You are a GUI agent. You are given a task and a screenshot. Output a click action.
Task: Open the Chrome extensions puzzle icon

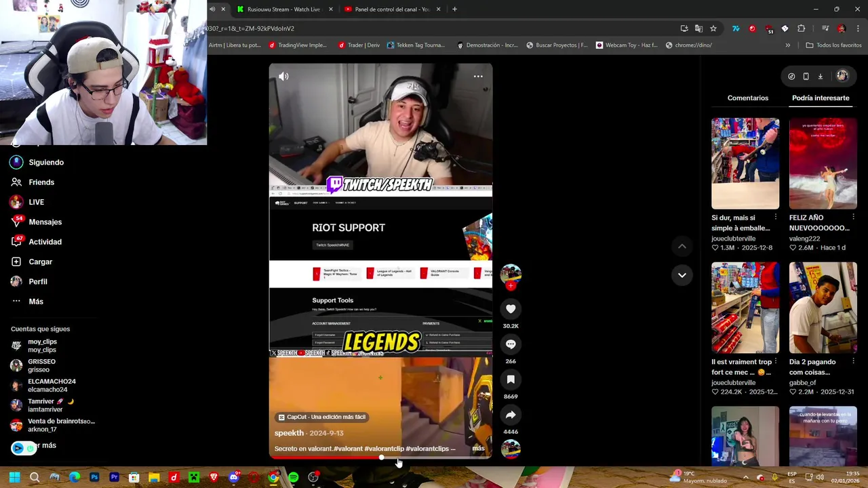pos(802,28)
